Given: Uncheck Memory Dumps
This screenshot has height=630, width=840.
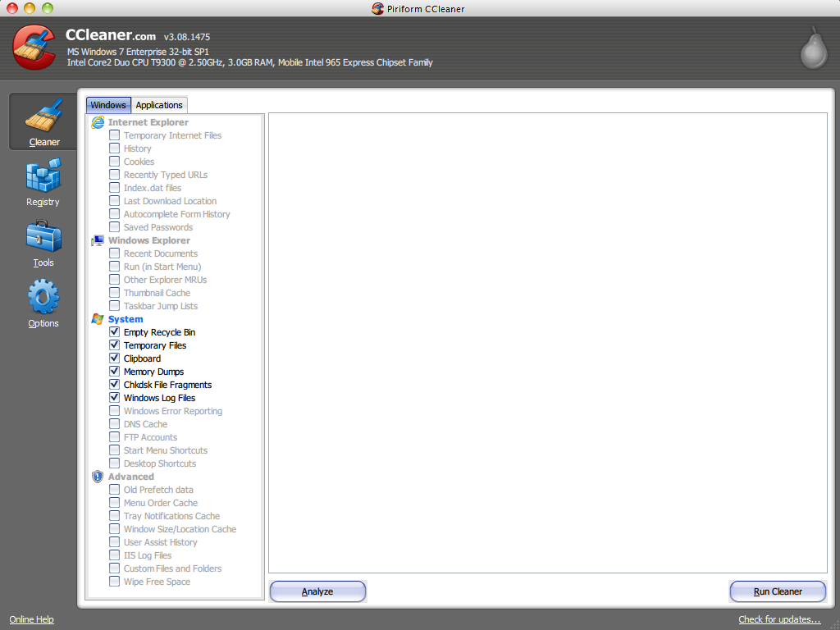Looking at the screenshot, I should click(x=114, y=372).
